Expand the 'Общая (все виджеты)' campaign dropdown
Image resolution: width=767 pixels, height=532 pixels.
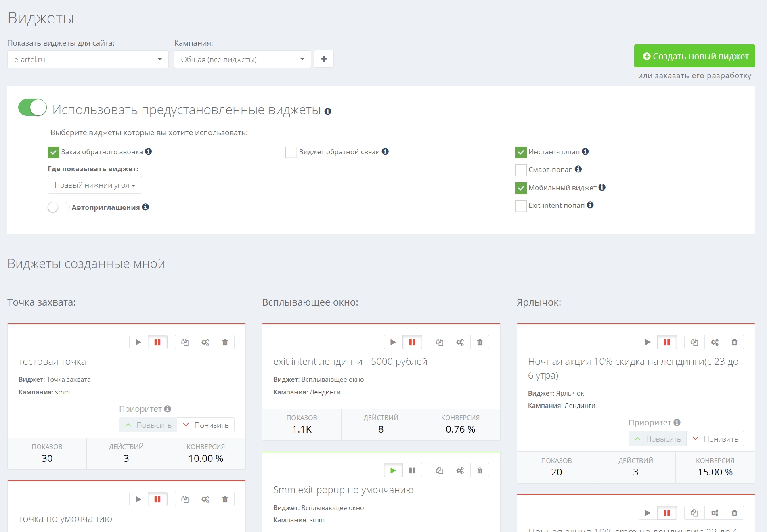click(x=242, y=59)
